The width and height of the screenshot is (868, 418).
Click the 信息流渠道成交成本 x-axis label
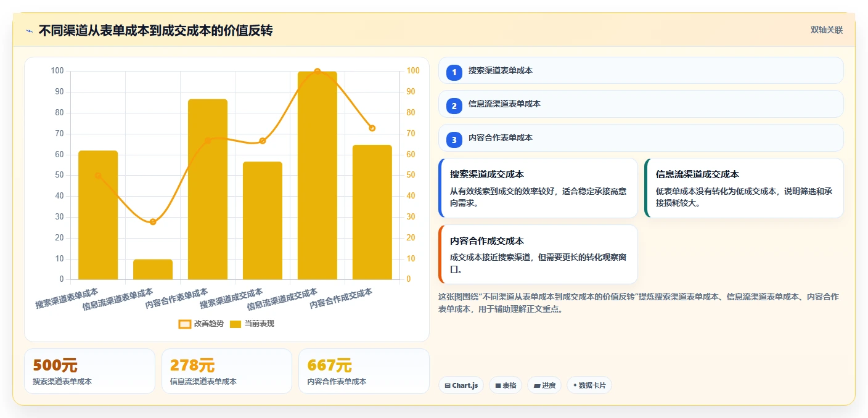283,299
